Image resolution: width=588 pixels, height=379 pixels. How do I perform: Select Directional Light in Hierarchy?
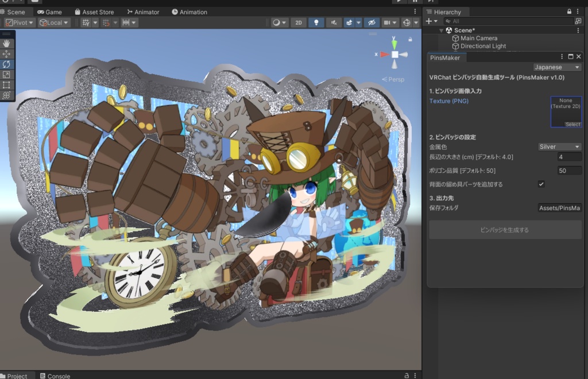coord(483,46)
